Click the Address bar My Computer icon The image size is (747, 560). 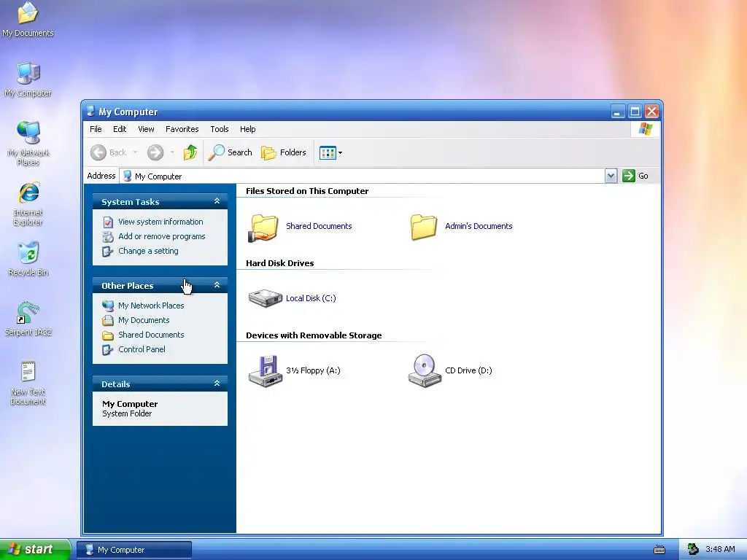pyautogui.click(x=127, y=176)
